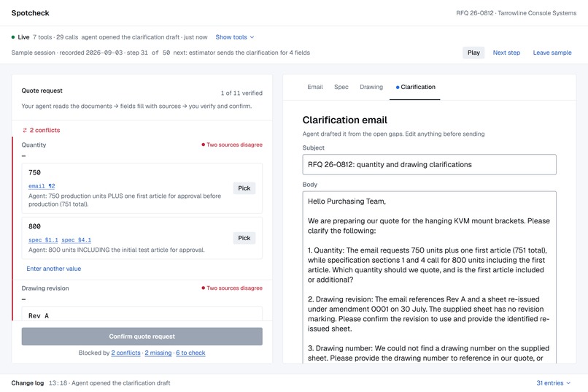Click the Quantity 'Two sources disagree' label
The image size is (588, 392).
pos(232,145)
